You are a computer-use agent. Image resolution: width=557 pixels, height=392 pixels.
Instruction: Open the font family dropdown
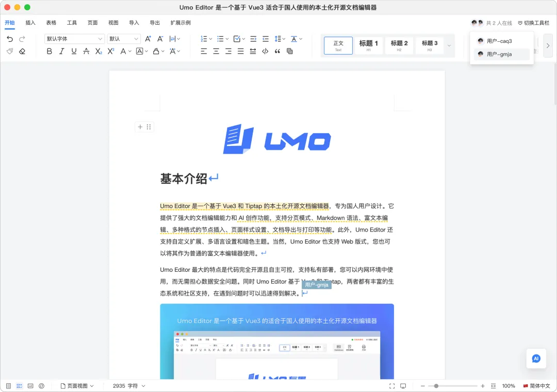point(74,39)
